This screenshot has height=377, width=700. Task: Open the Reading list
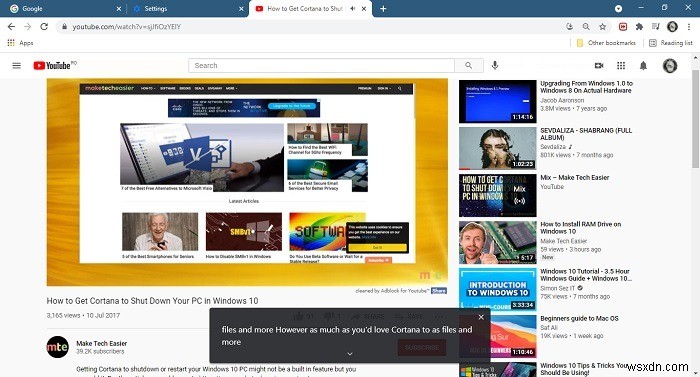click(671, 43)
